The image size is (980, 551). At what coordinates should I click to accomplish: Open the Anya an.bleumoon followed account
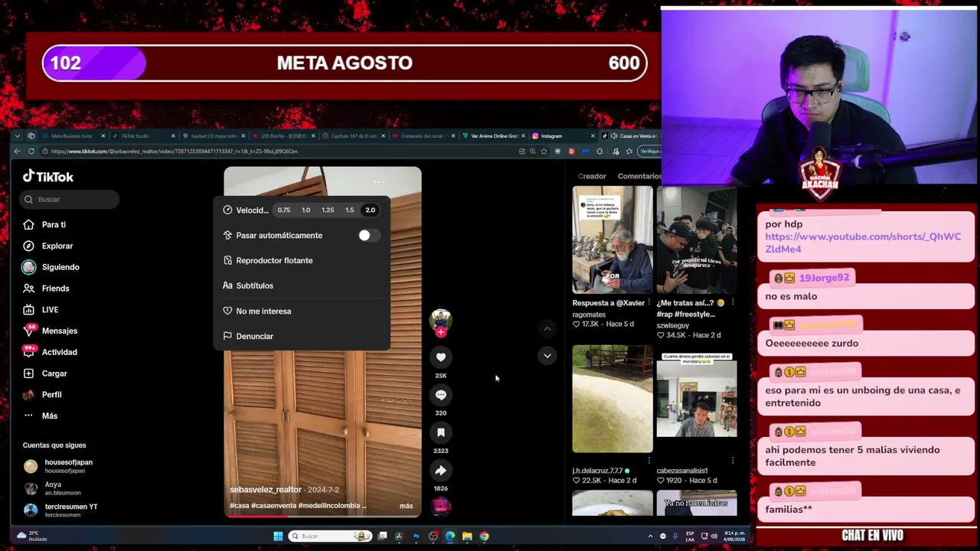(x=52, y=488)
